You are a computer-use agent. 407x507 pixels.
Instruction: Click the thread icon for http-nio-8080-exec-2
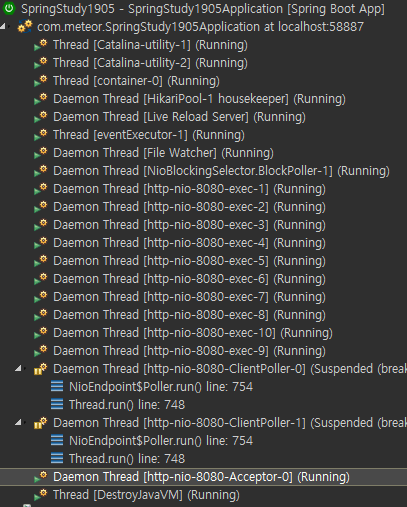41,207
